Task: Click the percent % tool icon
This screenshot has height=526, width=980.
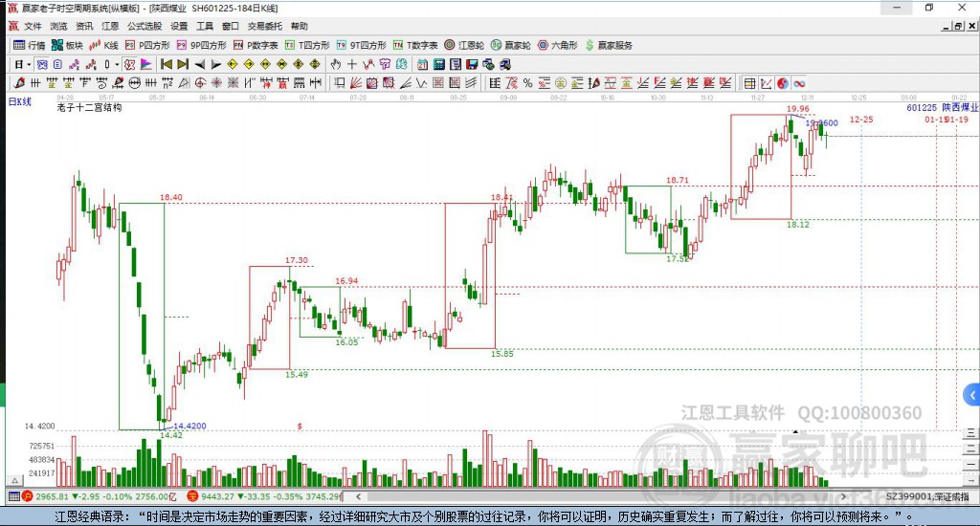Action: tap(527, 82)
